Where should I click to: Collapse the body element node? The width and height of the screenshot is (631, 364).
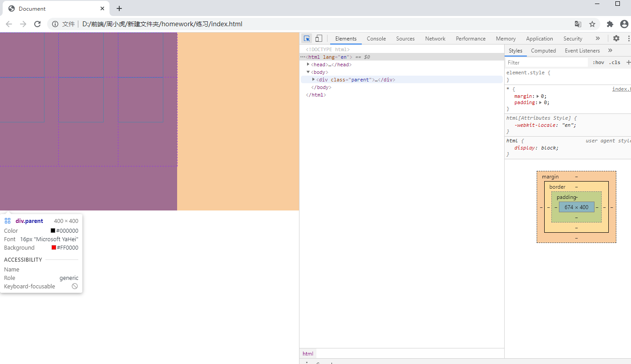[x=308, y=72]
